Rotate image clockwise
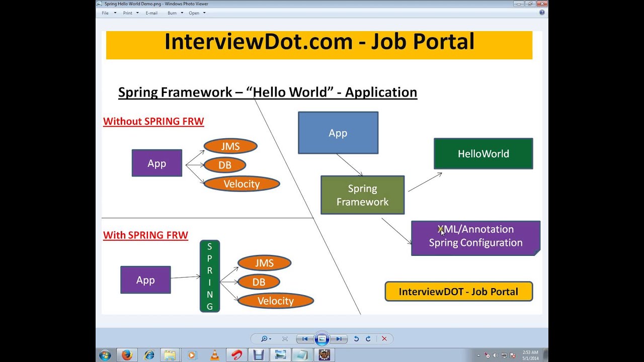This screenshot has width=644, height=362. 368,339
